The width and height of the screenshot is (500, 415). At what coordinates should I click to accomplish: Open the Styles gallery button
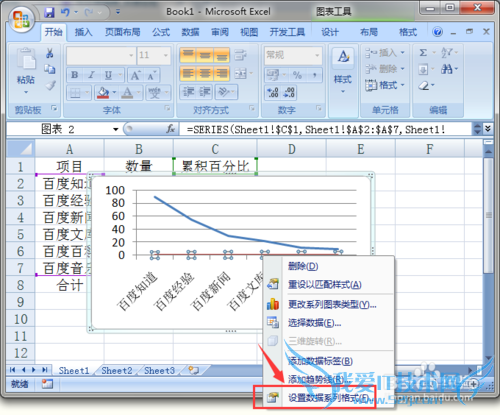pyautogui.click(x=343, y=70)
